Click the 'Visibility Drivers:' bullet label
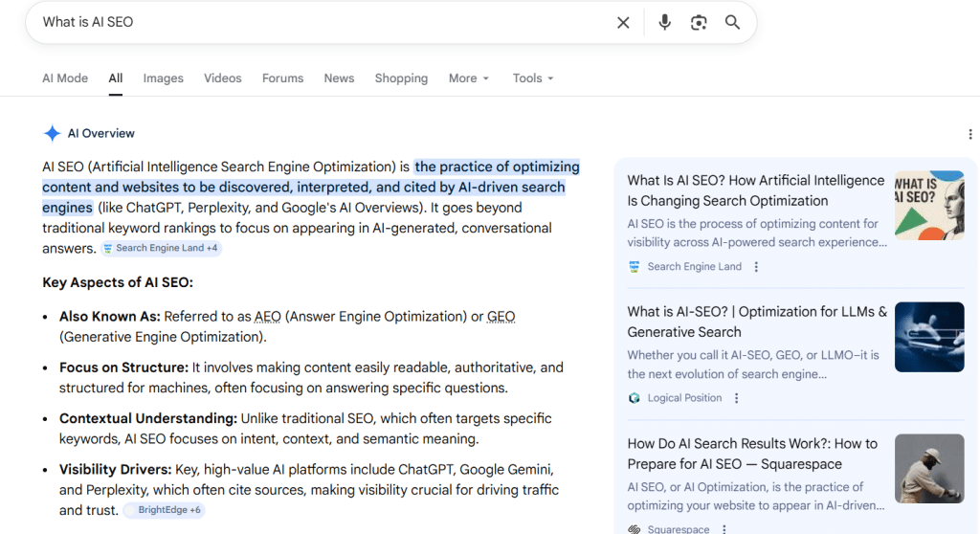The image size is (980, 534). [116, 470]
